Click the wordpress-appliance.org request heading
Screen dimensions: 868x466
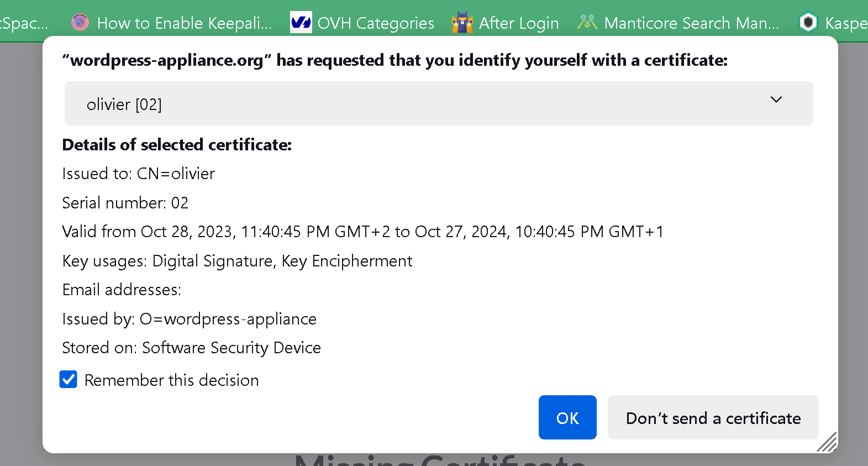point(394,60)
